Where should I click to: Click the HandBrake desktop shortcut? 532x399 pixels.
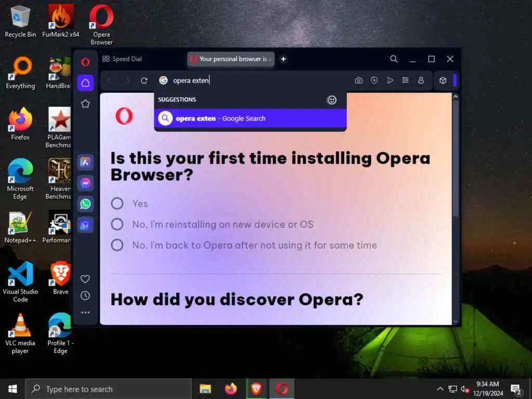[60, 73]
